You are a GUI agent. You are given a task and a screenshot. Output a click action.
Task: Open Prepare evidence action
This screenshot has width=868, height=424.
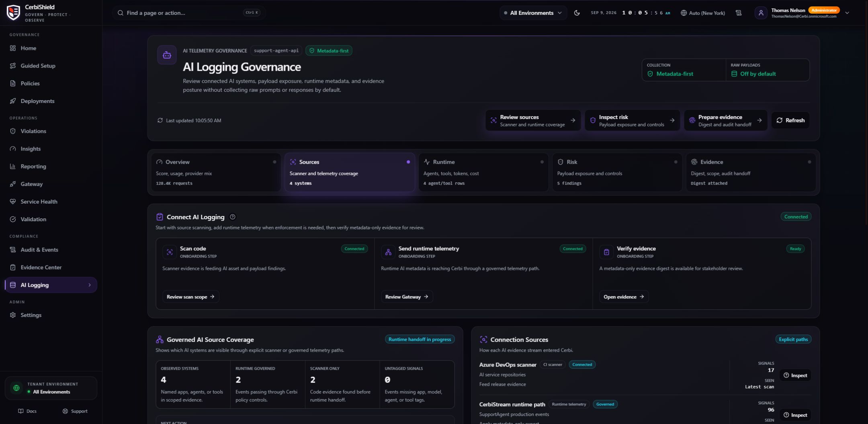point(726,120)
